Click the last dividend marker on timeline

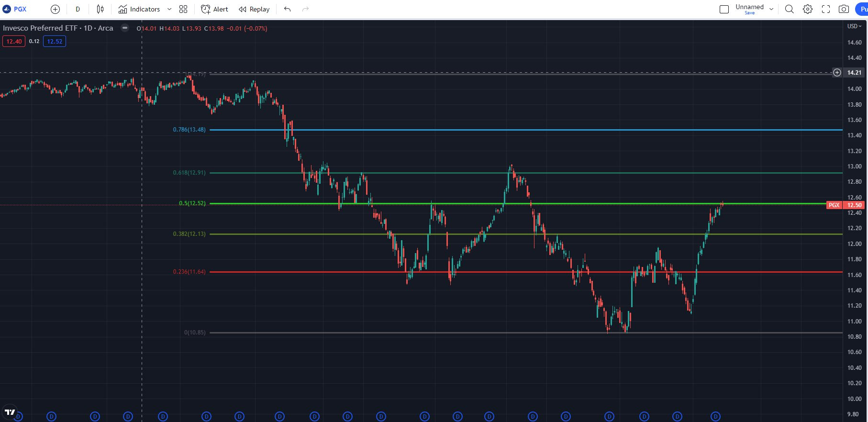point(715,417)
